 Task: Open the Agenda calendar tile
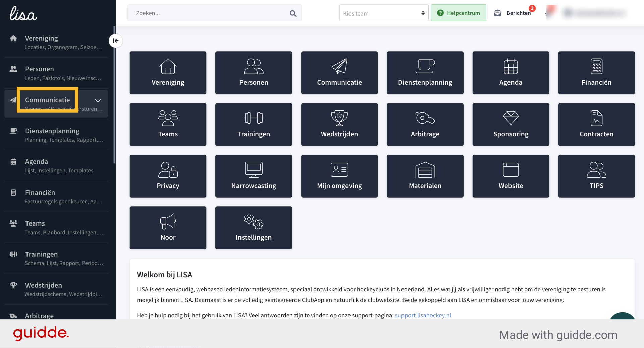coord(511,73)
